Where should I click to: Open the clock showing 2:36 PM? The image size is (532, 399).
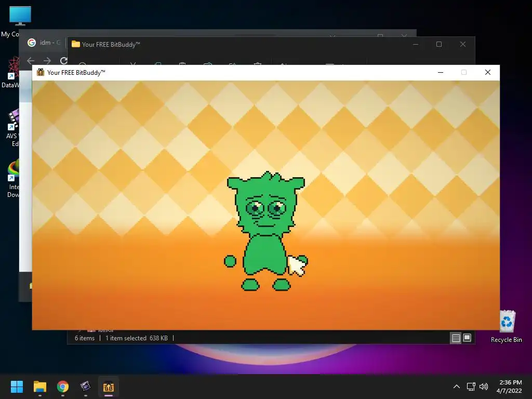[509, 387]
